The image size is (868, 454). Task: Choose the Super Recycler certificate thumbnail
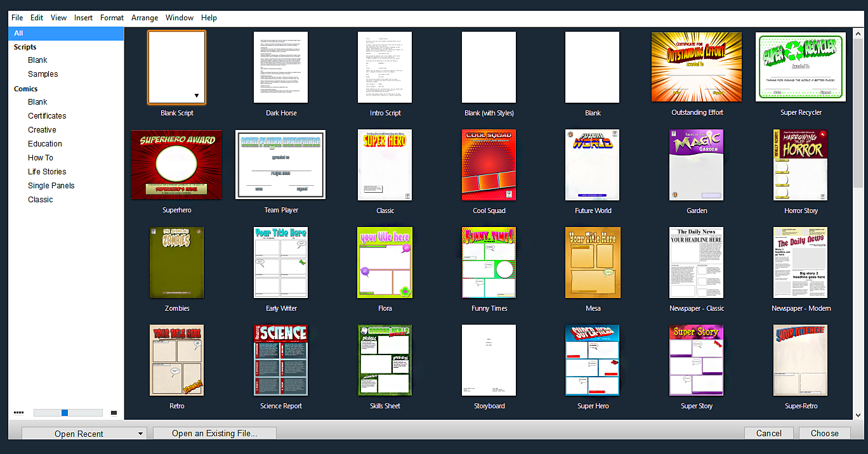(x=800, y=67)
